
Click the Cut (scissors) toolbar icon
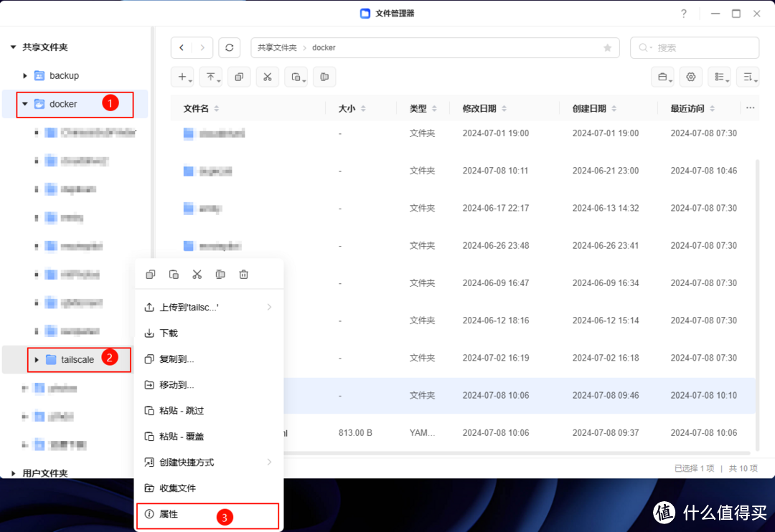268,77
